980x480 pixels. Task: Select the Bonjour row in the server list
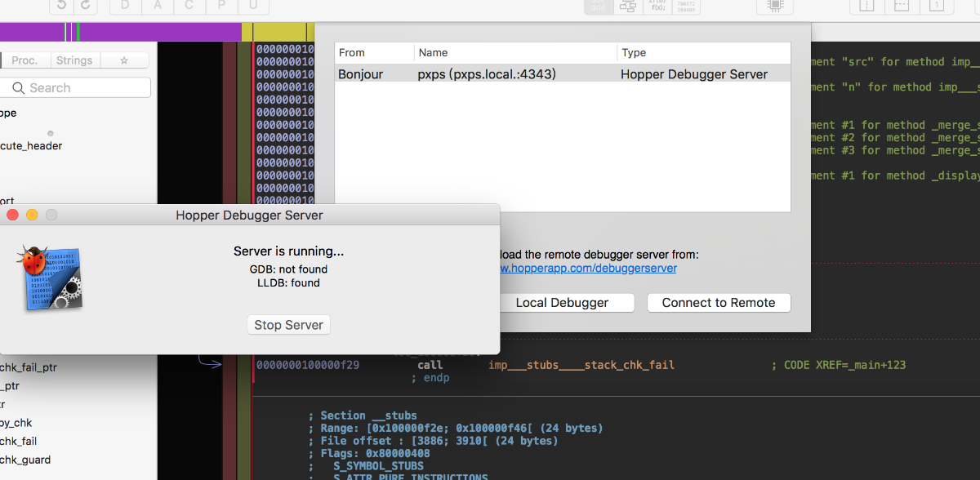pos(563,73)
